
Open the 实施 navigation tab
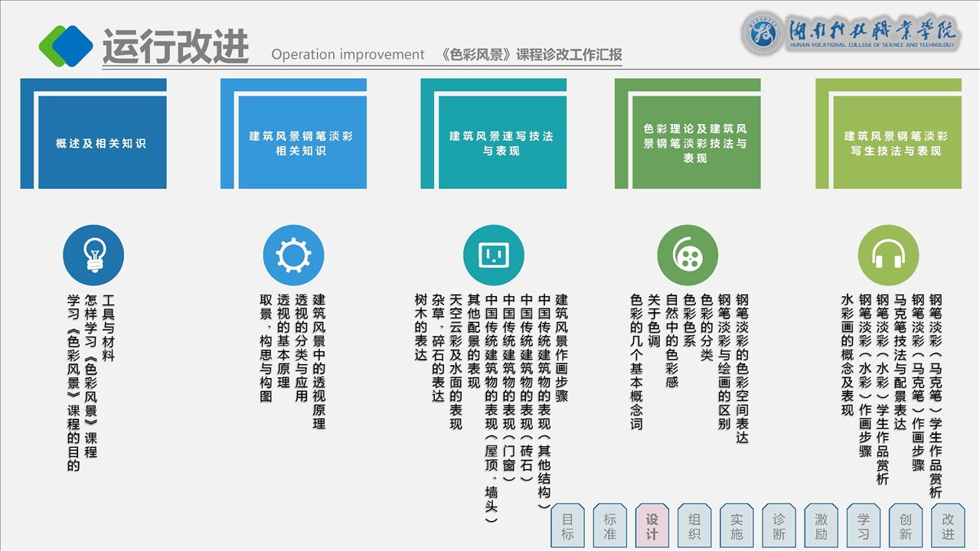click(x=737, y=527)
